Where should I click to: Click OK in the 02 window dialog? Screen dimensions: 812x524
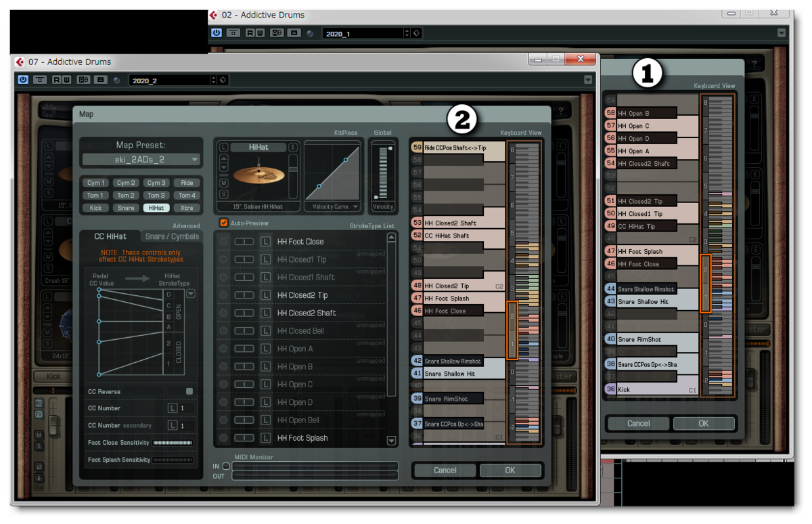pos(703,423)
